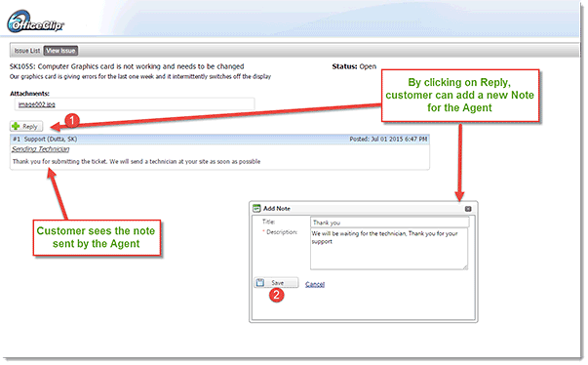The width and height of the screenshot is (588, 365).
Task: Select the View Issue tab
Action: click(60, 51)
